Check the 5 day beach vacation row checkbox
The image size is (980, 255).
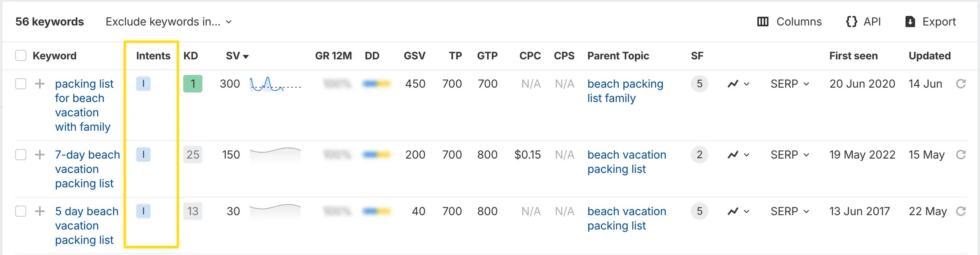coord(21,211)
